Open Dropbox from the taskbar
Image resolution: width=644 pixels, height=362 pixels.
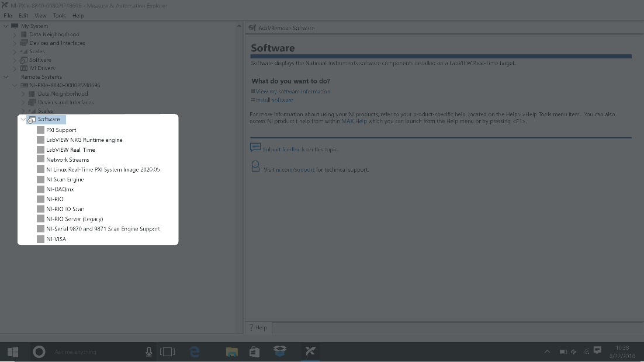[280, 351]
